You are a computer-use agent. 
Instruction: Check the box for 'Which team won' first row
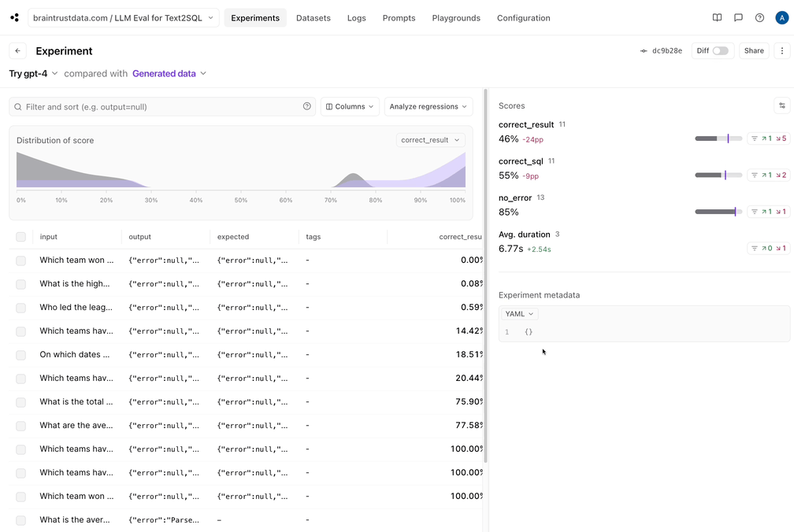[21, 260]
